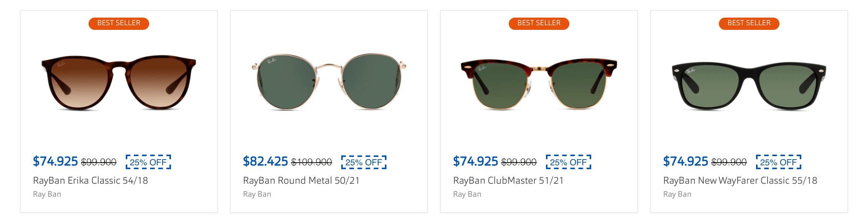The width and height of the screenshot is (868, 222).
Task: Click the Ray Ban brand under ClubMaster
Action: 467,194
